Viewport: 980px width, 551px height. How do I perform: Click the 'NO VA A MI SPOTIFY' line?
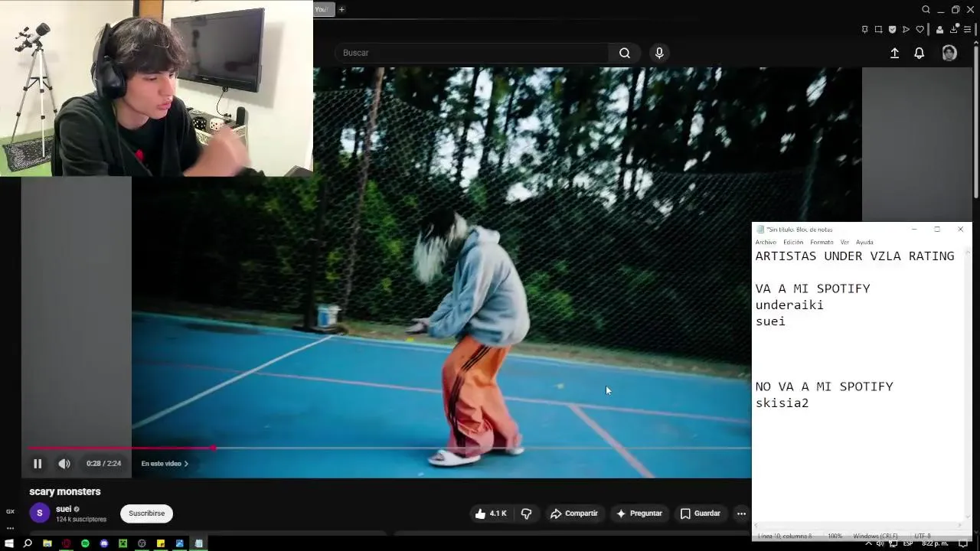coord(824,386)
